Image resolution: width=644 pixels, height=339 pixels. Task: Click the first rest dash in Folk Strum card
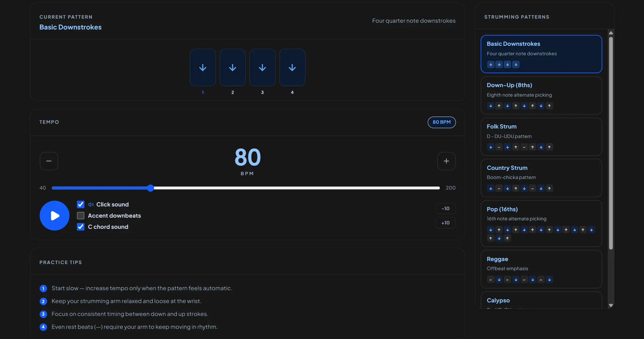tap(499, 147)
